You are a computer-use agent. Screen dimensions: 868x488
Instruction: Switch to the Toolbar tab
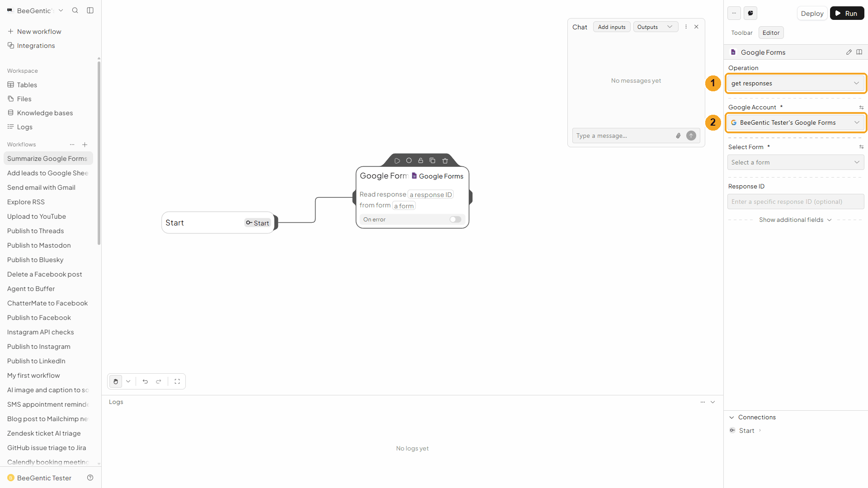pos(742,33)
